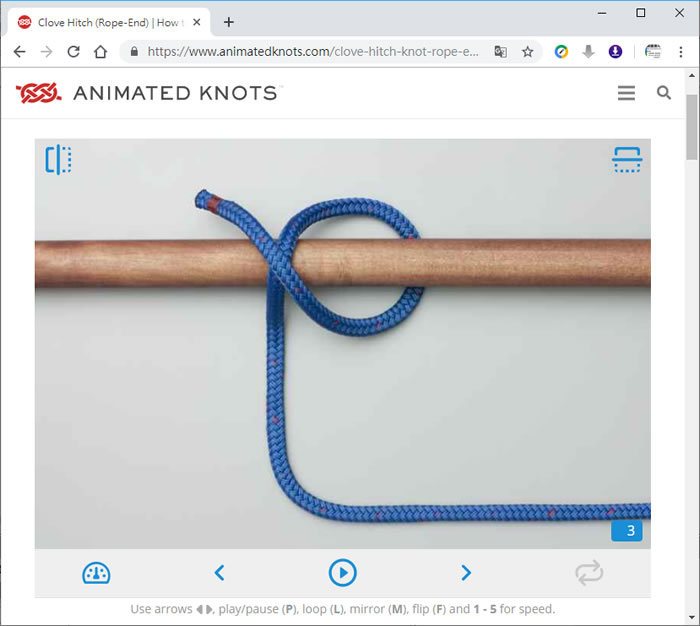Toggle the mirror view icon
The height and width of the screenshot is (626, 700).
pos(58,159)
